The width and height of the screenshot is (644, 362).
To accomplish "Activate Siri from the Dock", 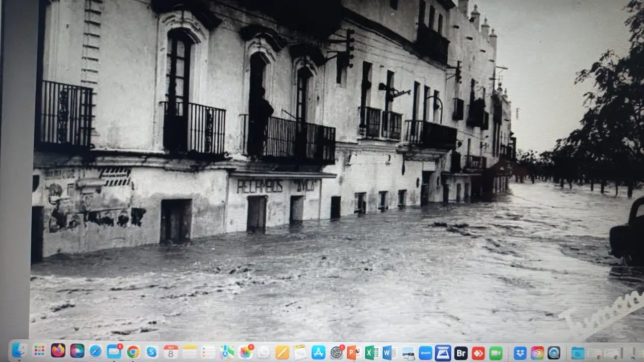I will click(76, 352).
